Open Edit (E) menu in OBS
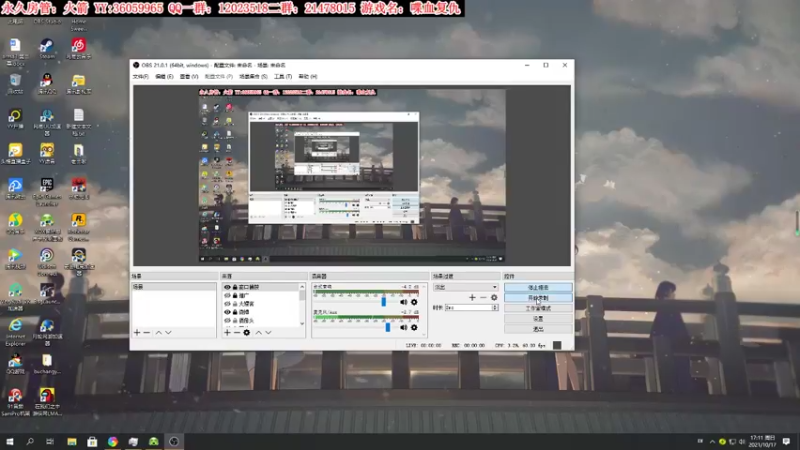Viewport: 800px width, 450px height. (164, 77)
